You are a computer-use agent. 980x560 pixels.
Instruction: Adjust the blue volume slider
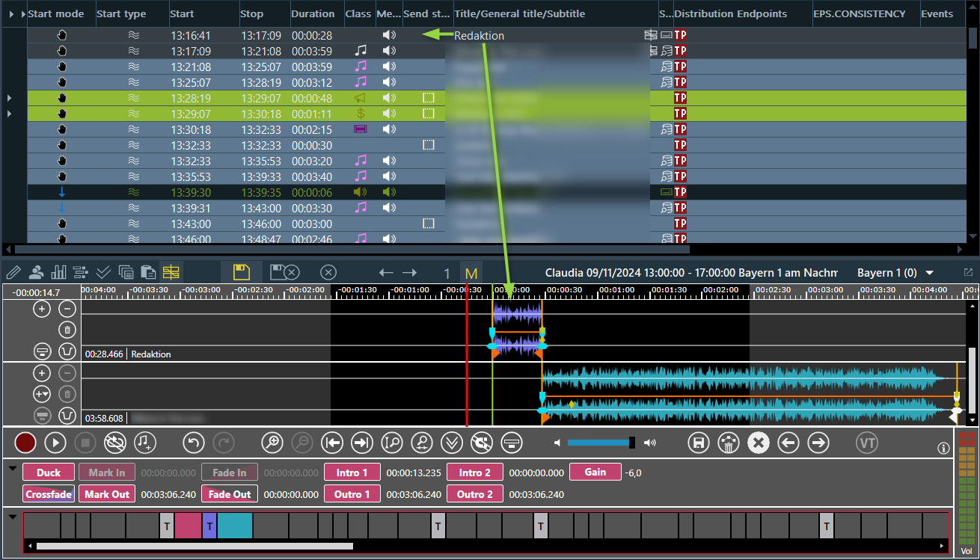point(598,442)
